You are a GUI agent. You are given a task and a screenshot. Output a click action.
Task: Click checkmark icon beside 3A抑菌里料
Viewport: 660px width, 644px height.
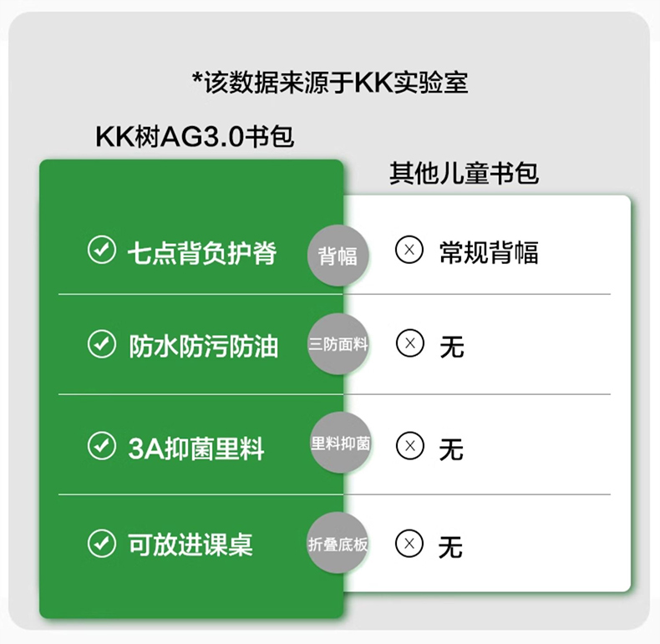[x=102, y=447]
